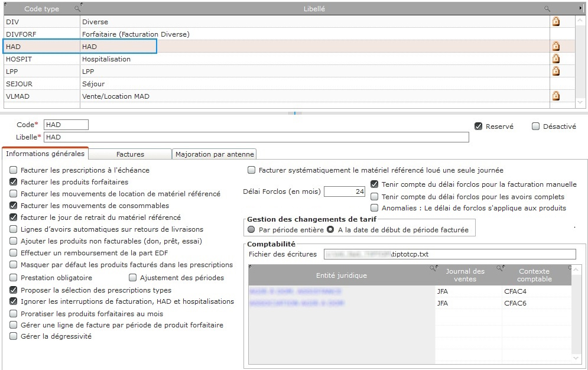Select A la date de début de période facturée

tap(330, 230)
